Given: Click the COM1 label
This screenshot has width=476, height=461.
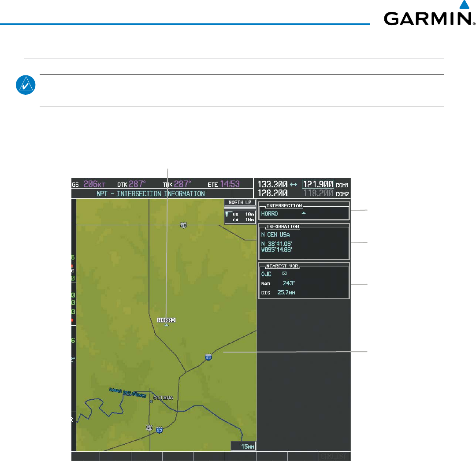Looking at the screenshot, I should [342, 185].
